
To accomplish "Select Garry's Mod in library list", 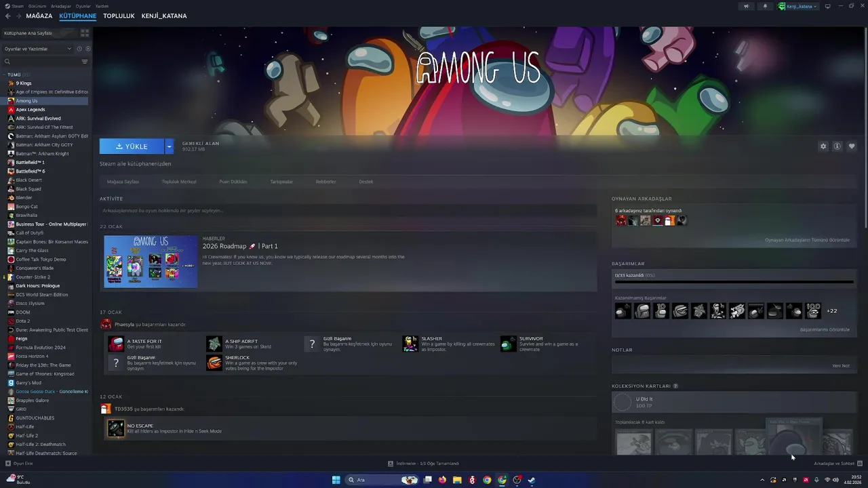I will [28, 382].
